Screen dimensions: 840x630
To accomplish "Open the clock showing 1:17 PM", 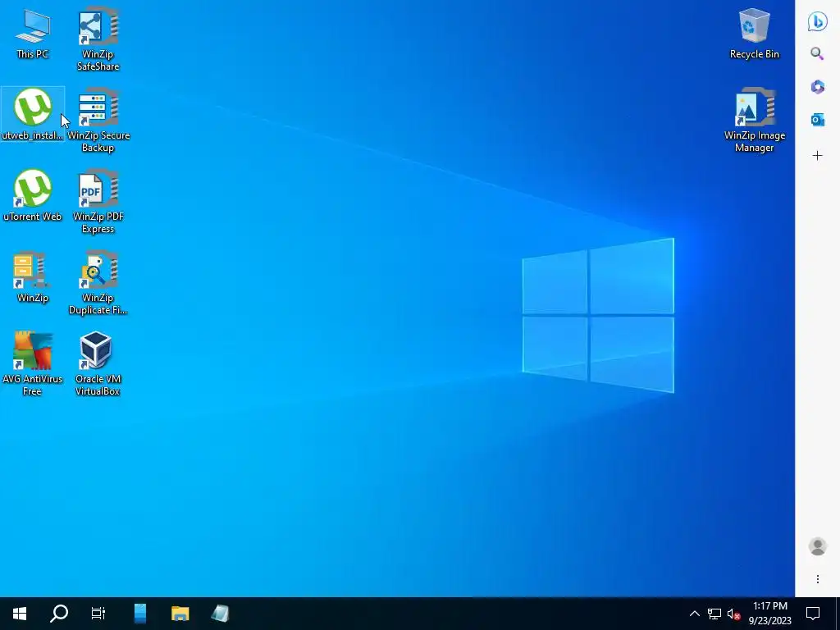I will [769, 614].
